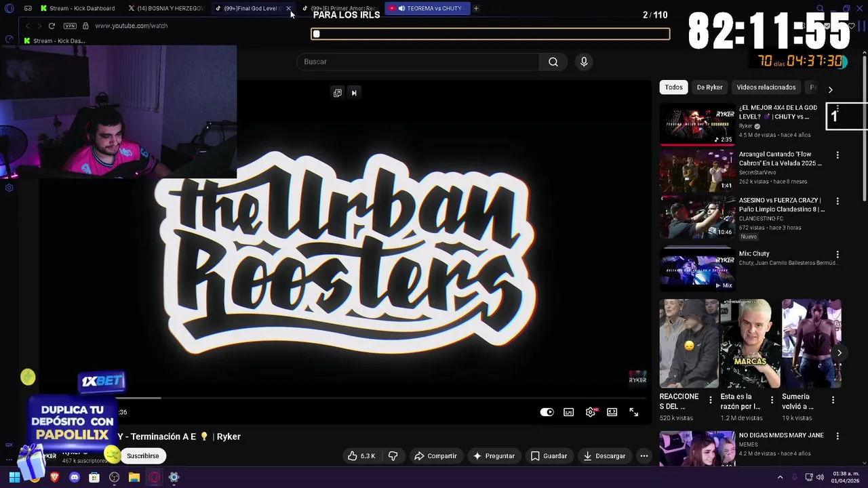Switch to Stream - Kick Dashboard tab
Viewport: 868px width, 488px height.
[x=77, y=8]
